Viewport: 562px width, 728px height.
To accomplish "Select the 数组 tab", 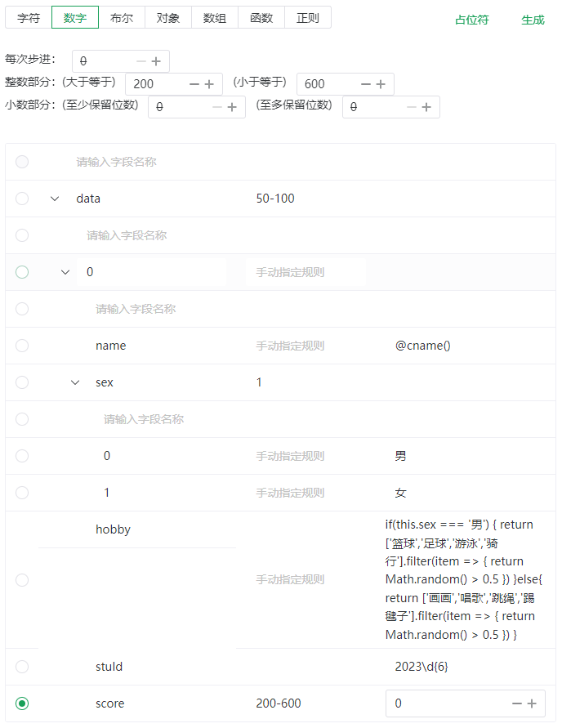I will pos(214,18).
